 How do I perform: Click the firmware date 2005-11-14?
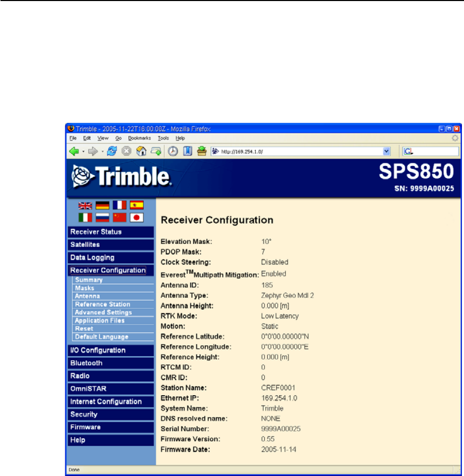(x=279, y=450)
